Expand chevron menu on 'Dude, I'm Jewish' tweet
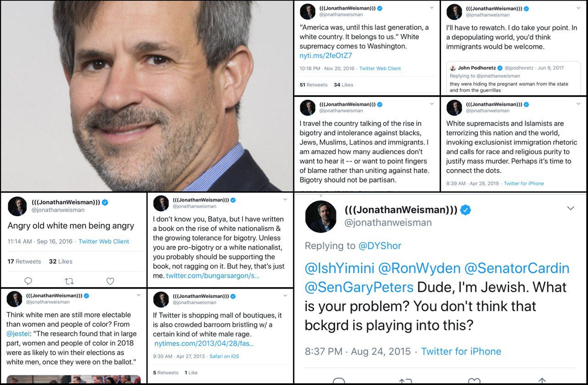This screenshot has width=588, height=385. 571,208
